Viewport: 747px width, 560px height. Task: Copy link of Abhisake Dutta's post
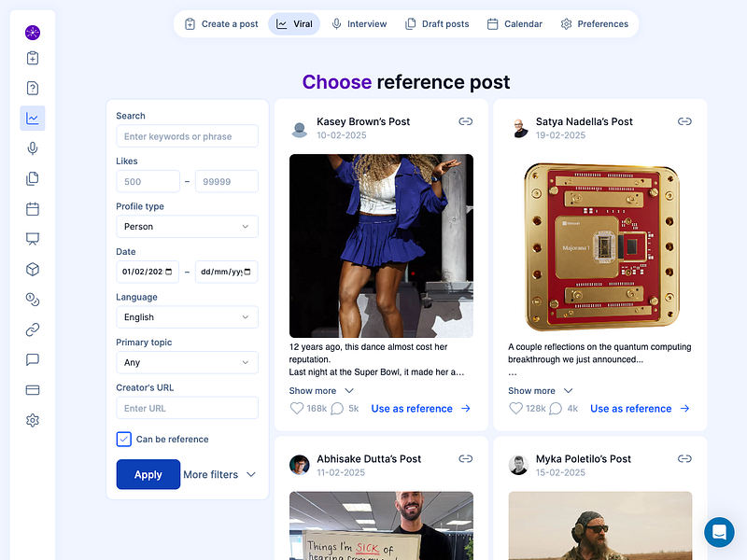pyautogui.click(x=465, y=458)
